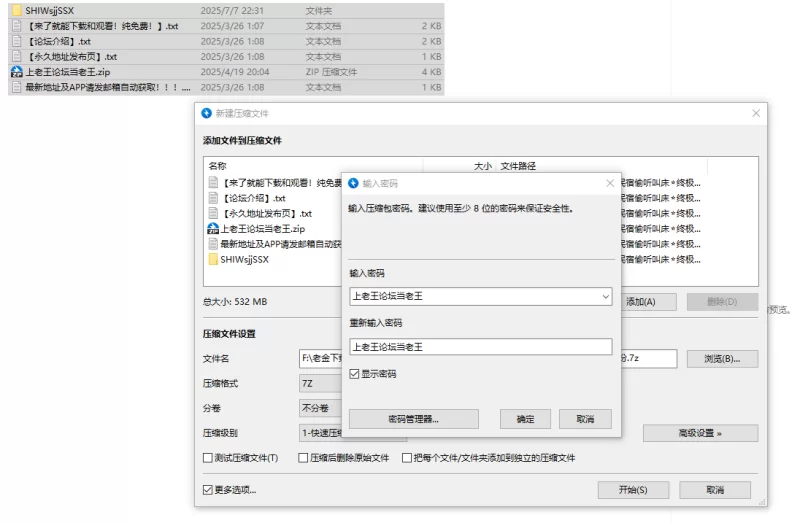Viewport: 800px width, 523px height.
Task: Select 【论坛介绍】.txt name in file explorer
Action: (x=58, y=41)
